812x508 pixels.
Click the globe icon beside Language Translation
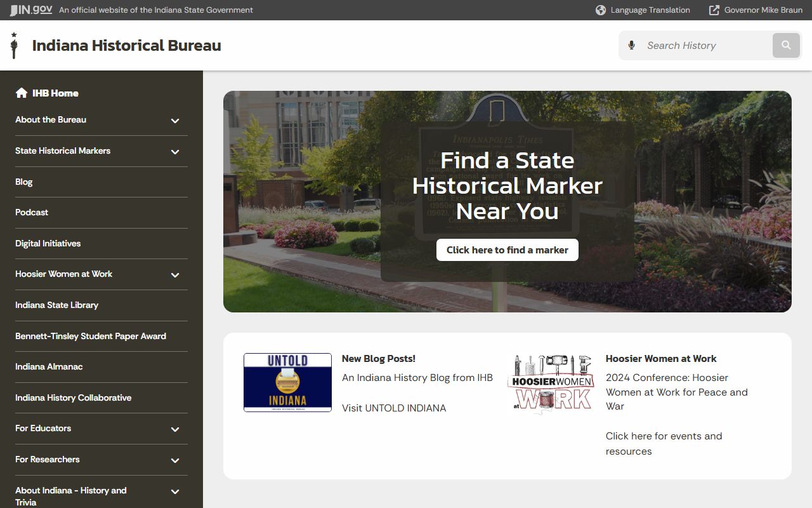tap(601, 10)
